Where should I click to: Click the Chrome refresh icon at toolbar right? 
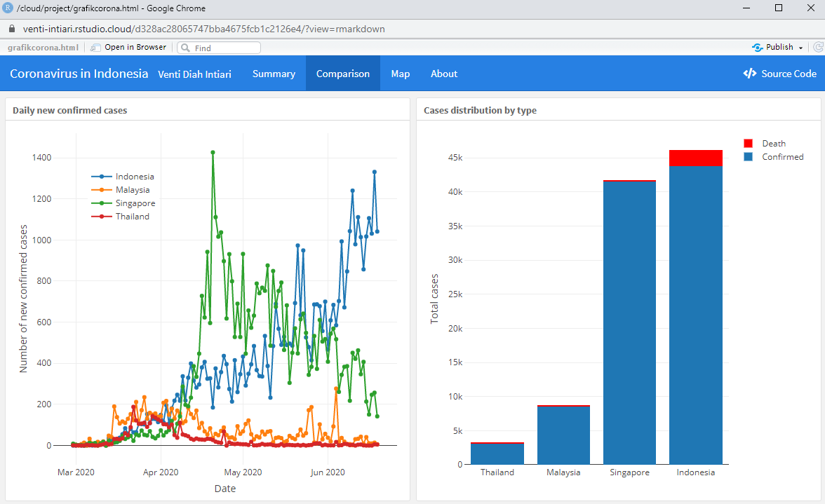click(818, 47)
